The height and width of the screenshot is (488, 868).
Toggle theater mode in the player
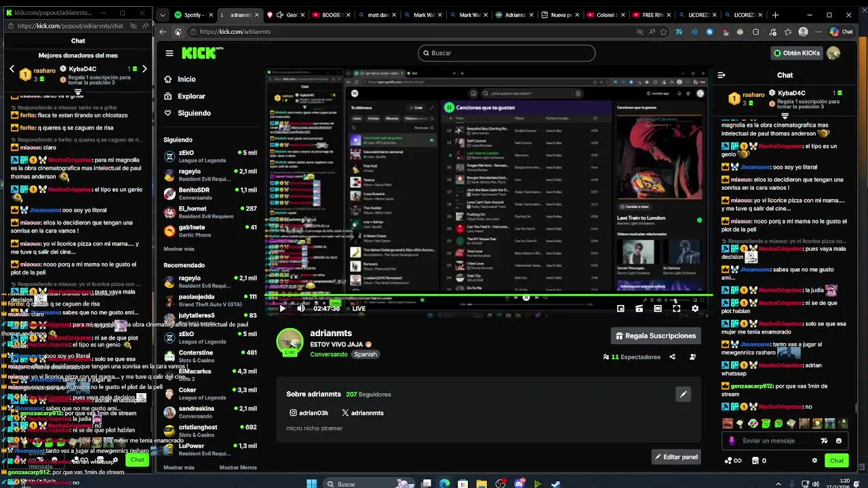(x=658, y=308)
